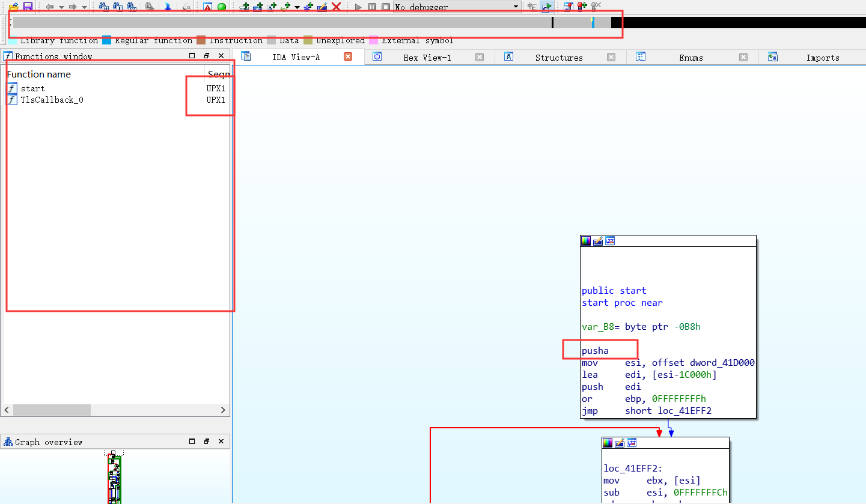
Task: Float the Functions window panel
Action: coord(207,56)
